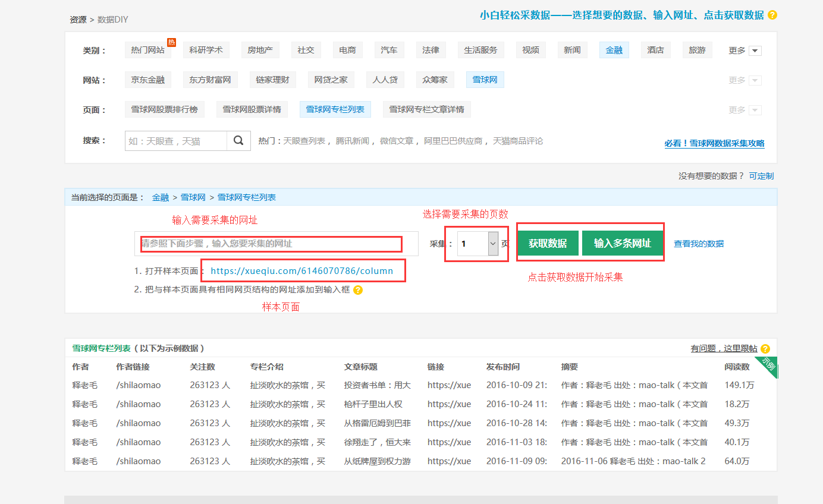Screen dimensions: 823x504
Task: Click 资源 in top breadcrumb
Action: tap(78, 20)
